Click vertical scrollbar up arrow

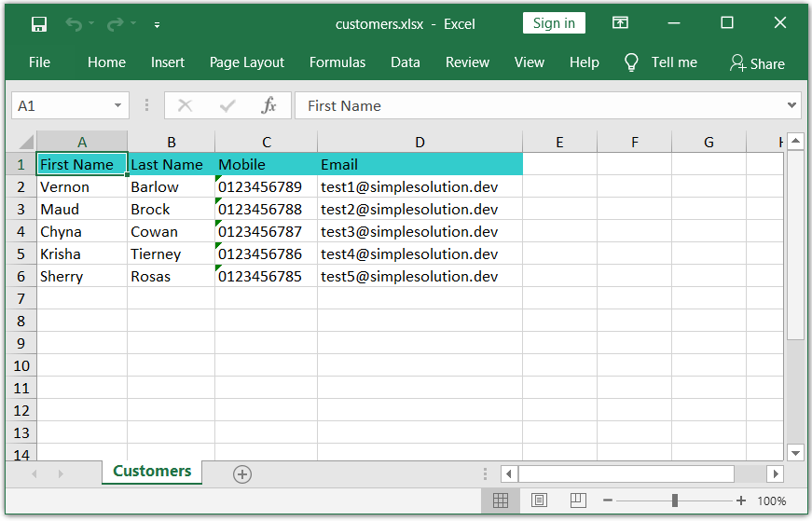(795, 141)
